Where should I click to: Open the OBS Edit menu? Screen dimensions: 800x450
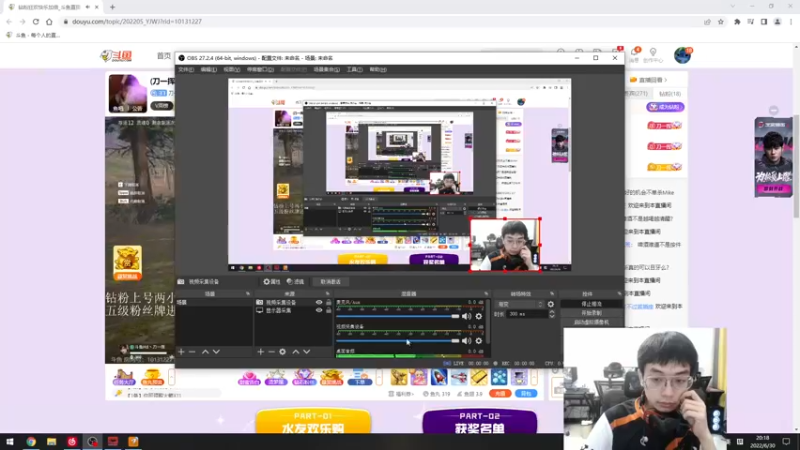(208, 69)
